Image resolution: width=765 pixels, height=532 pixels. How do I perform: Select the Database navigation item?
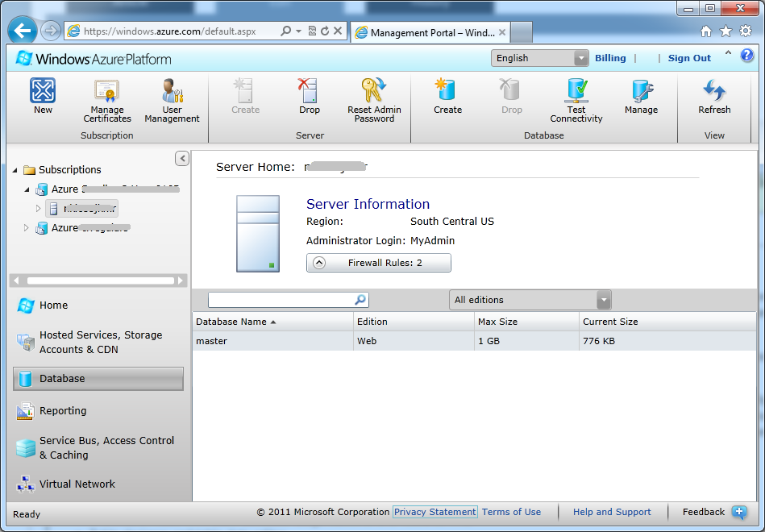[98, 379]
